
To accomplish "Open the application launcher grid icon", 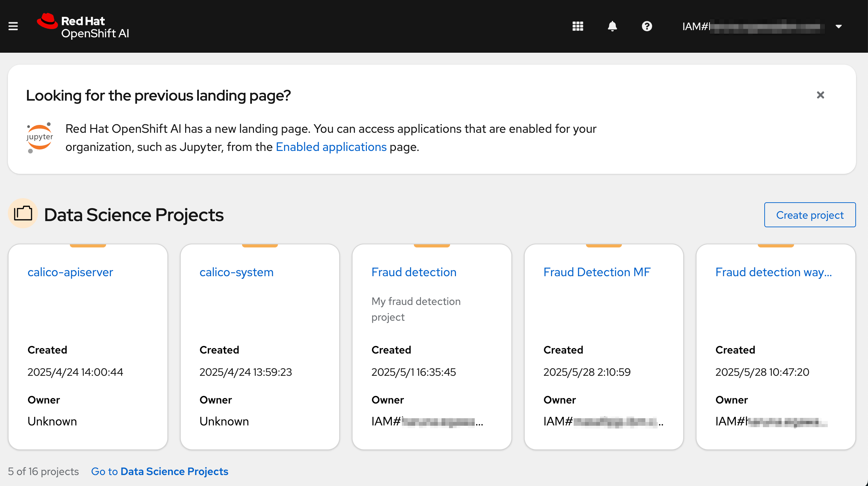I will 578,26.
